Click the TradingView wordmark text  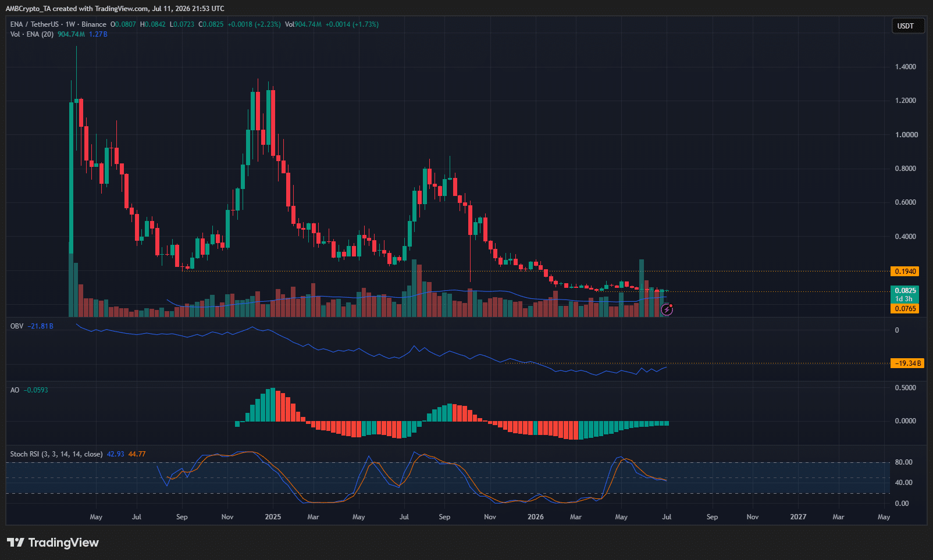pyautogui.click(x=63, y=543)
